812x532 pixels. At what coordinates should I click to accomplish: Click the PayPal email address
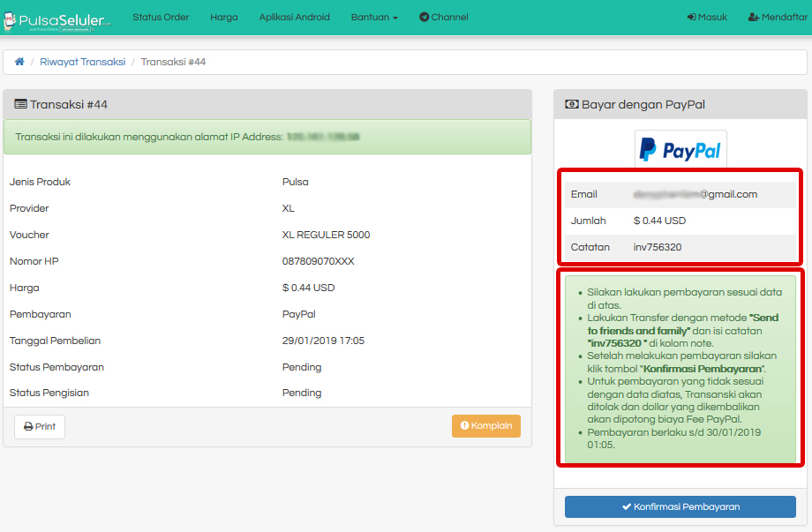point(695,194)
